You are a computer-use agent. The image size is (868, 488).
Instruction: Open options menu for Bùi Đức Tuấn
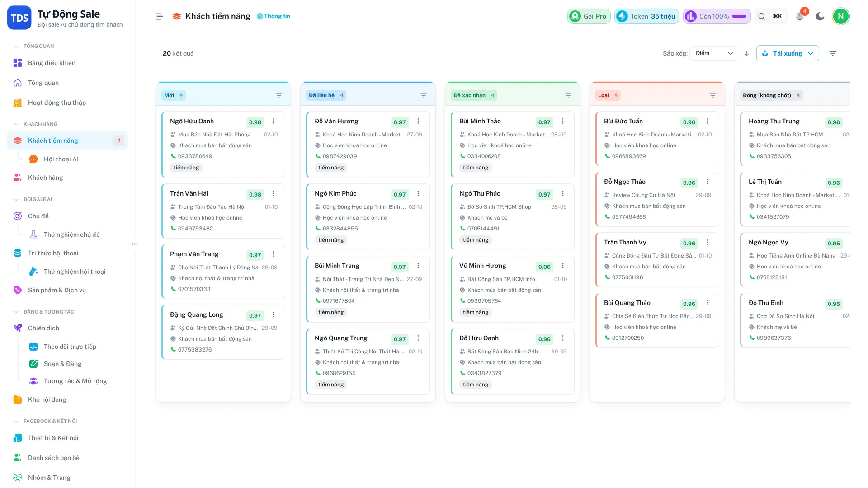coord(708,121)
